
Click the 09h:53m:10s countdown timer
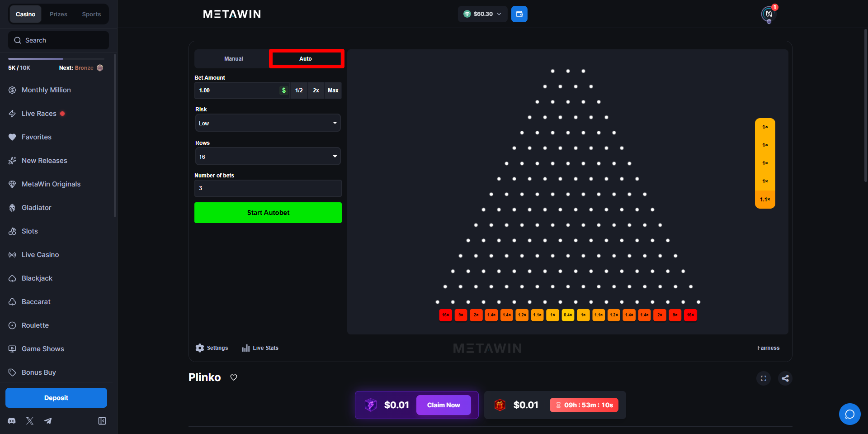point(584,405)
